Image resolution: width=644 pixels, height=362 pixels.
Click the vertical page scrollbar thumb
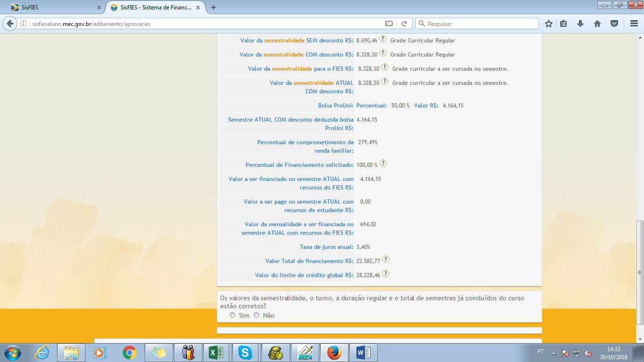640,272
